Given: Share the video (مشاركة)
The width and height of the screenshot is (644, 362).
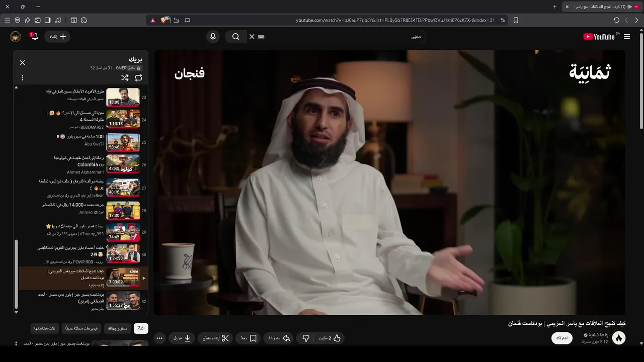Looking at the screenshot, I should pyautogui.click(x=279, y=338).
